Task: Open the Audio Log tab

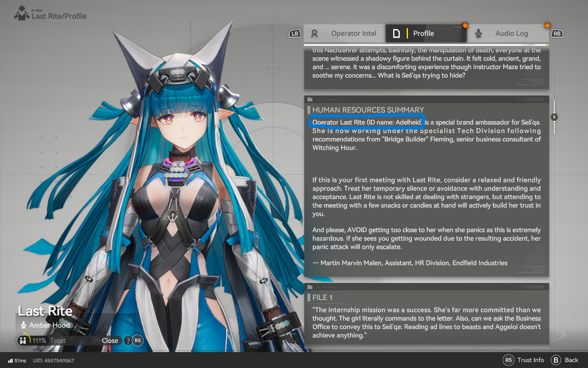Action: point(508,34)
